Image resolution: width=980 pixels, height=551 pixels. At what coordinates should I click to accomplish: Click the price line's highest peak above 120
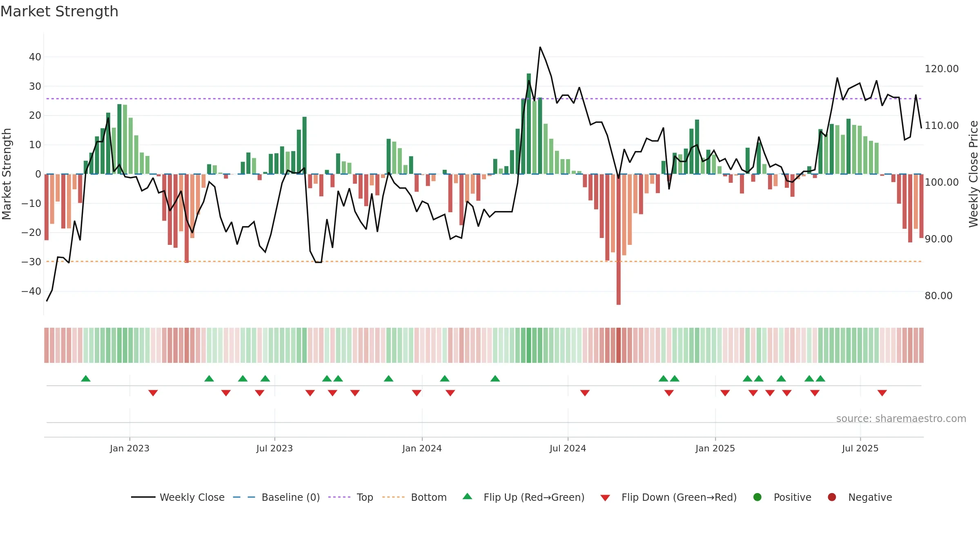pos(540,47)
